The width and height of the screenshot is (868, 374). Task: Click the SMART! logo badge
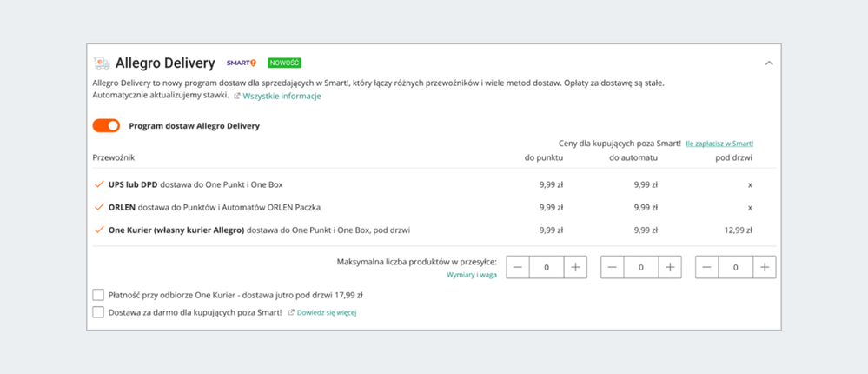point(241,63)
